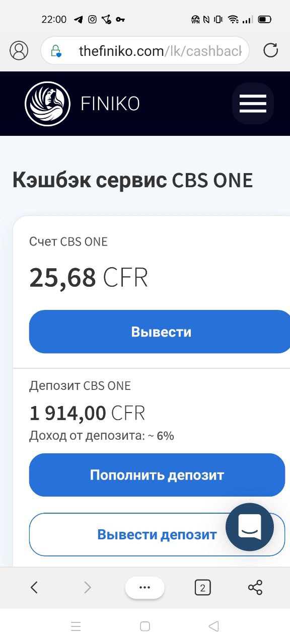Click the Пополнить депозит button
Viewport: 290px width, 644px height.
coord(157,475)
